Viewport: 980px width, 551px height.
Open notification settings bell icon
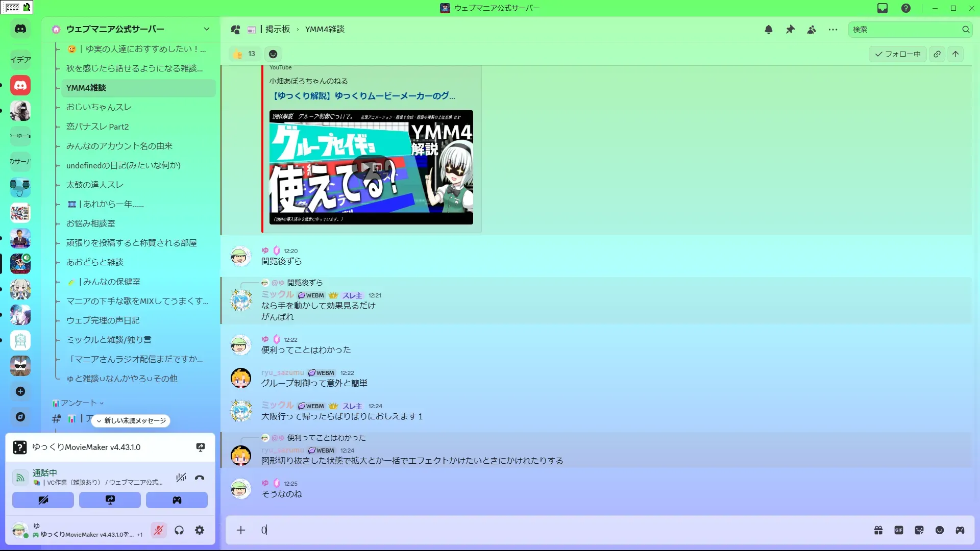[768, 30]
